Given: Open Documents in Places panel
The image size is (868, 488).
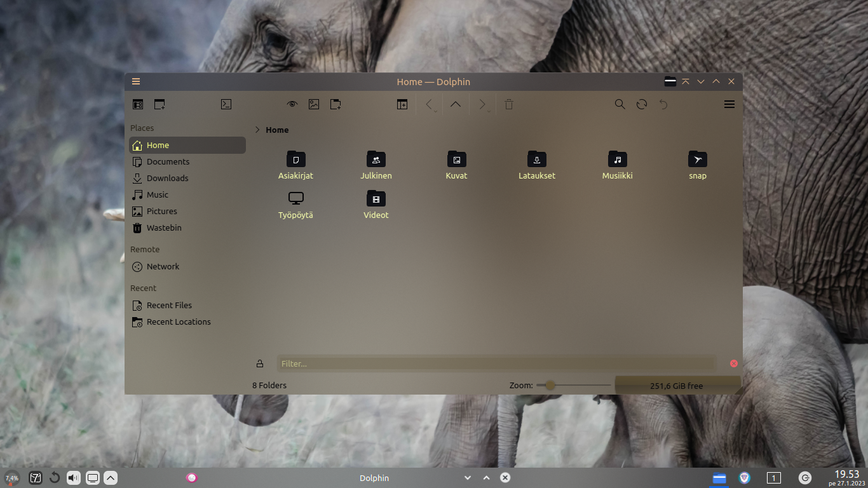Looking at the screenshot, I should point(187,161).
